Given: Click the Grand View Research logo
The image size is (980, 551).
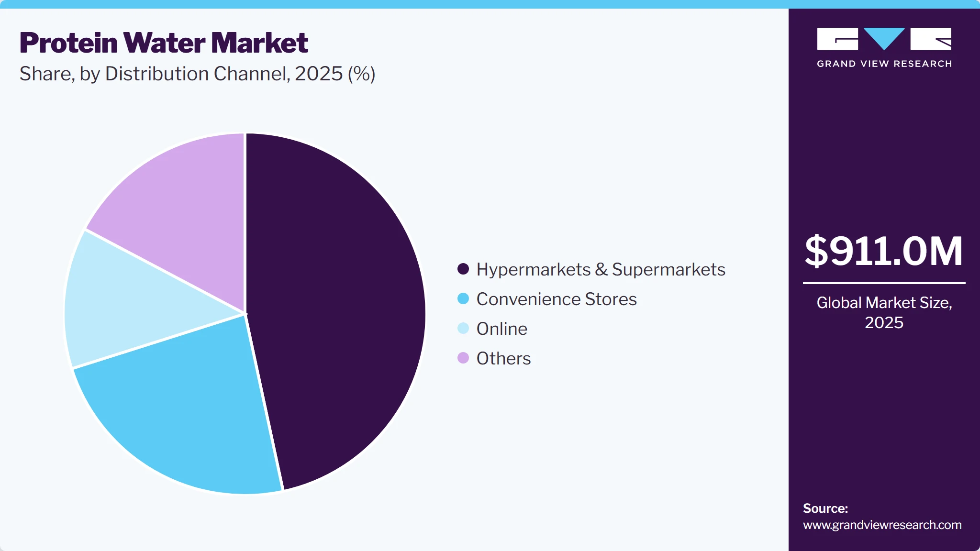Looking at the screenshot, I should coord(884,47).
